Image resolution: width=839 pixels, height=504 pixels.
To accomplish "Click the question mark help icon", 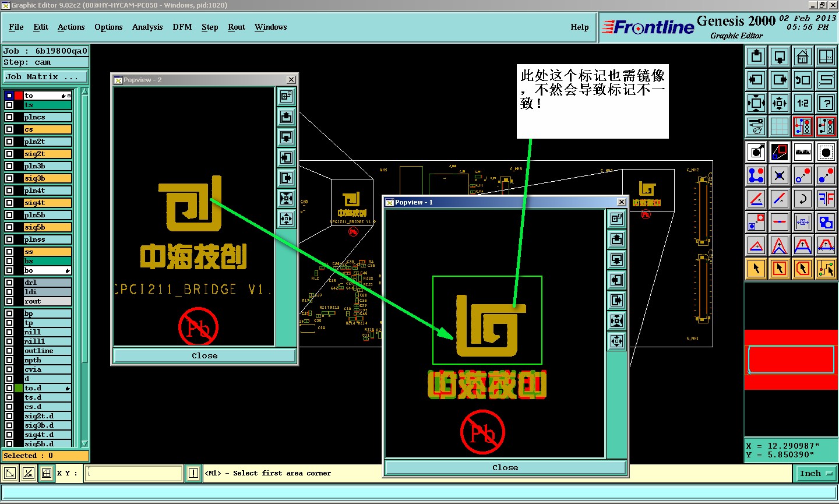I will point(826,103).
